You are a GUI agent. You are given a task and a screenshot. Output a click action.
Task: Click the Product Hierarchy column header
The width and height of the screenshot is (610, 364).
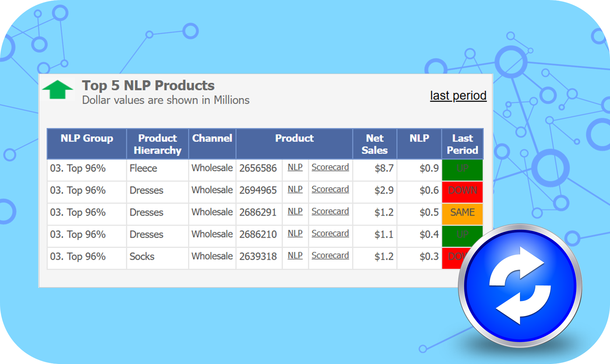click(157, 144)
